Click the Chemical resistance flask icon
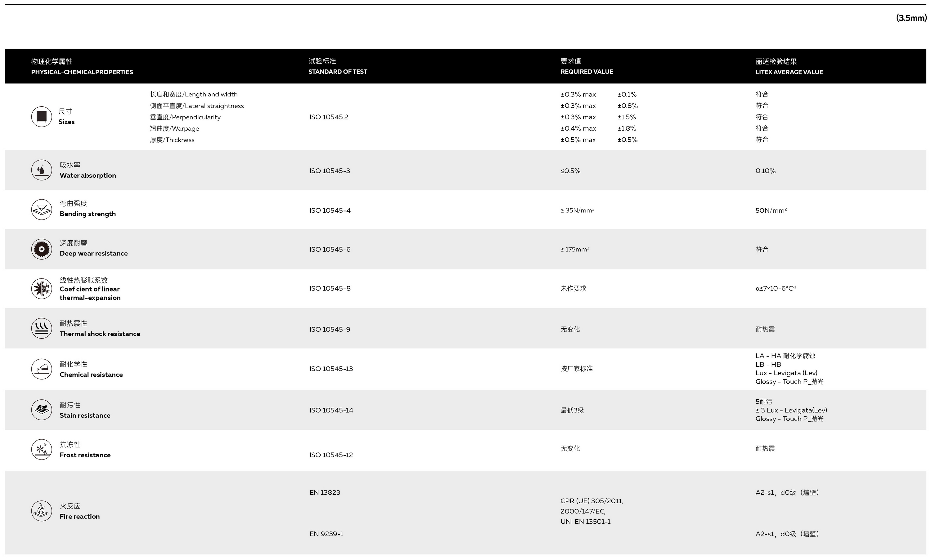This screenshot has height=560, width=931. (x=42, y=369)
